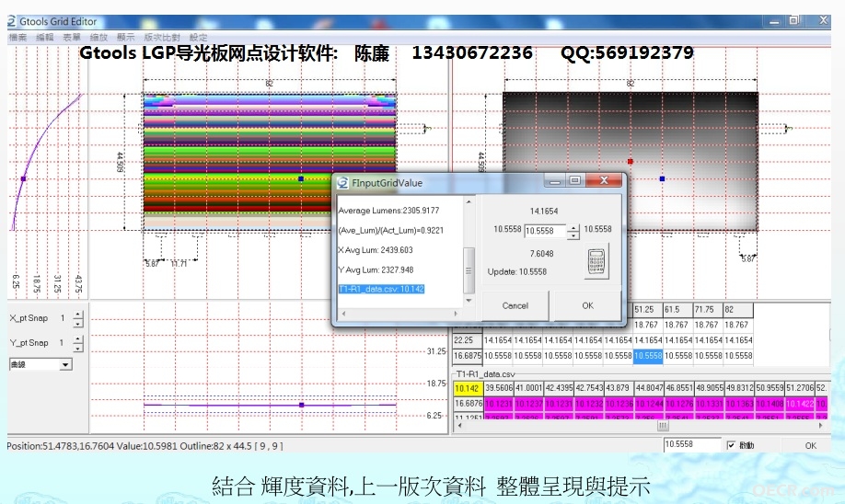845x504 pixels.
Task: Click the 44.8047 header cell in data table
Action: pos(649,388)
